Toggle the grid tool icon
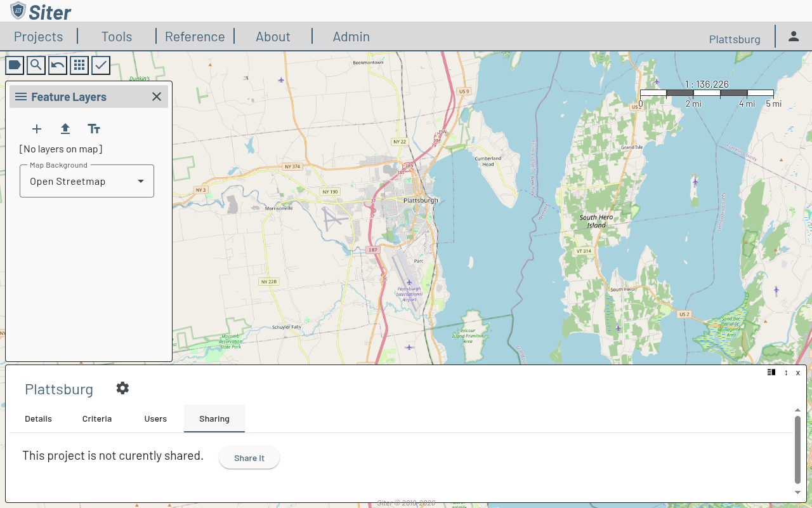Viewport: 812px width, 508px height. [x=79, y=65]
